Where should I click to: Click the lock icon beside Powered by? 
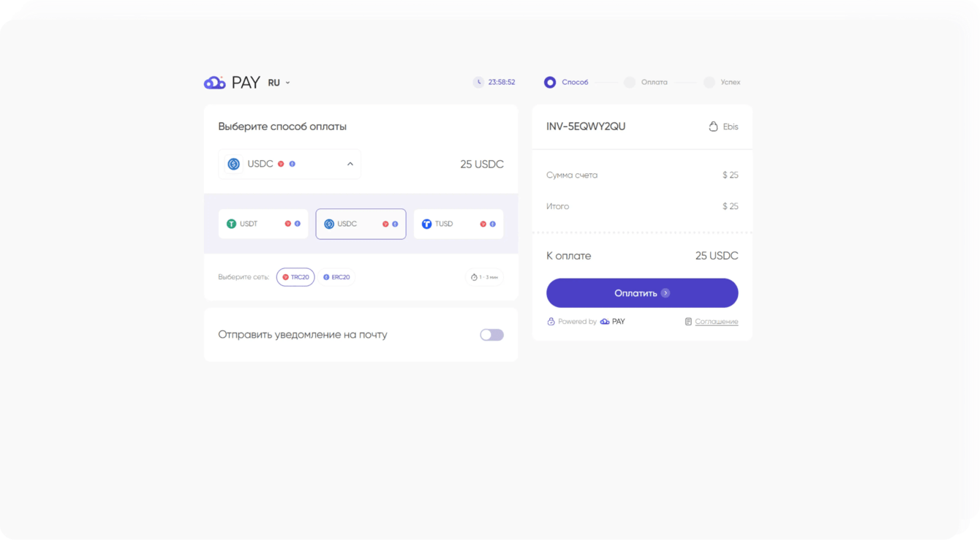pos(551,322)
